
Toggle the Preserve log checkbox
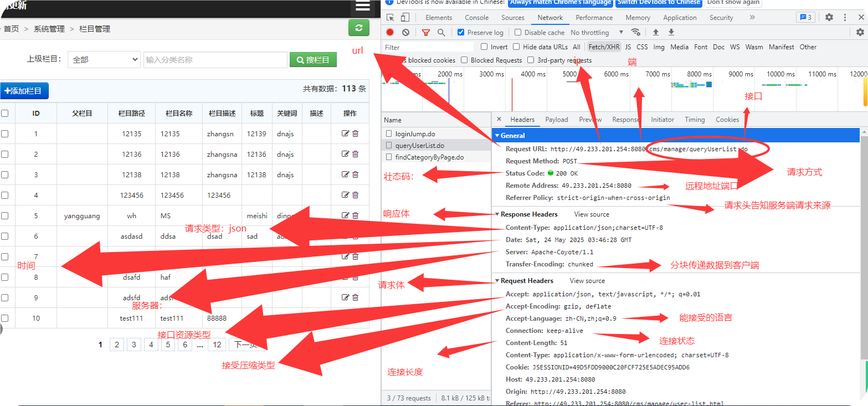point(461,32)
